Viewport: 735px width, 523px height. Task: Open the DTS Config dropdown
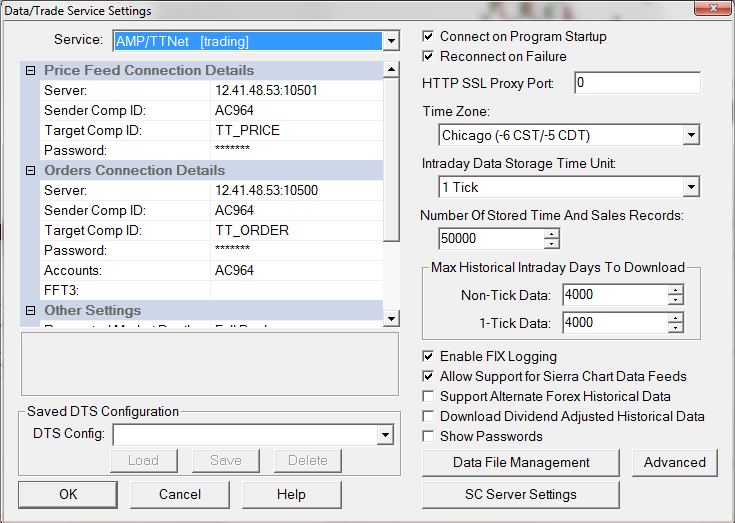tap(385, 435)
